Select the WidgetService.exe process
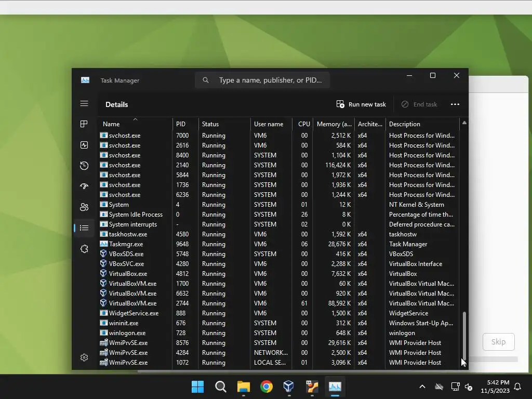532x399 pixels. pyautogui.click(x=278, y=313)
